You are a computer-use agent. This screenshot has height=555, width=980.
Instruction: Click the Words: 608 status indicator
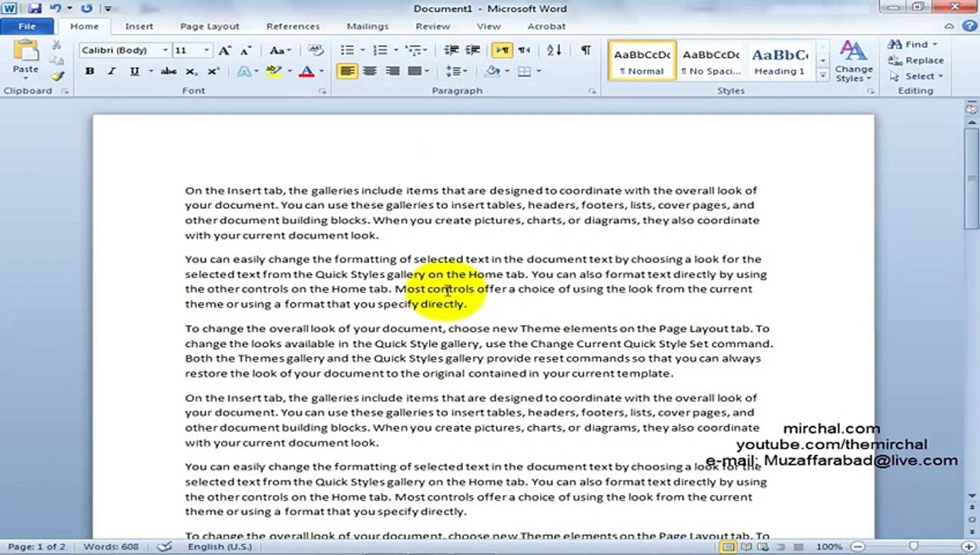111,547
